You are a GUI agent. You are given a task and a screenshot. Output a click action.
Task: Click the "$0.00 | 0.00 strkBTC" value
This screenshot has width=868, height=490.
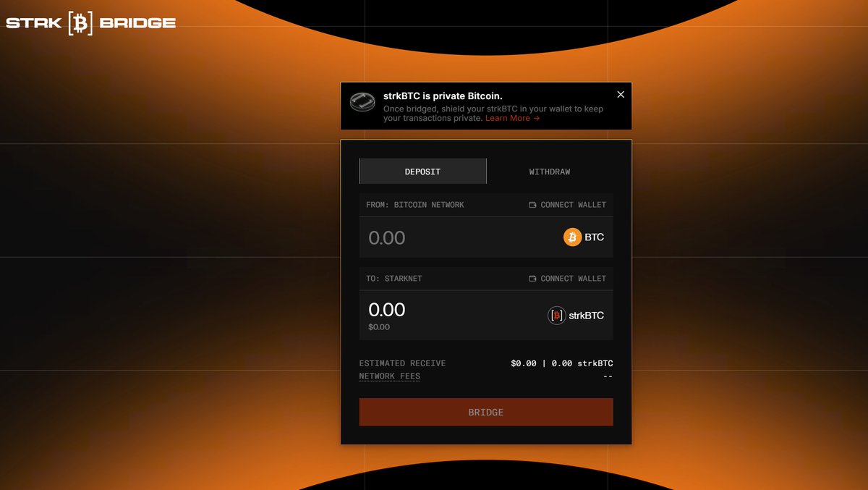click(x=562, y=363)
